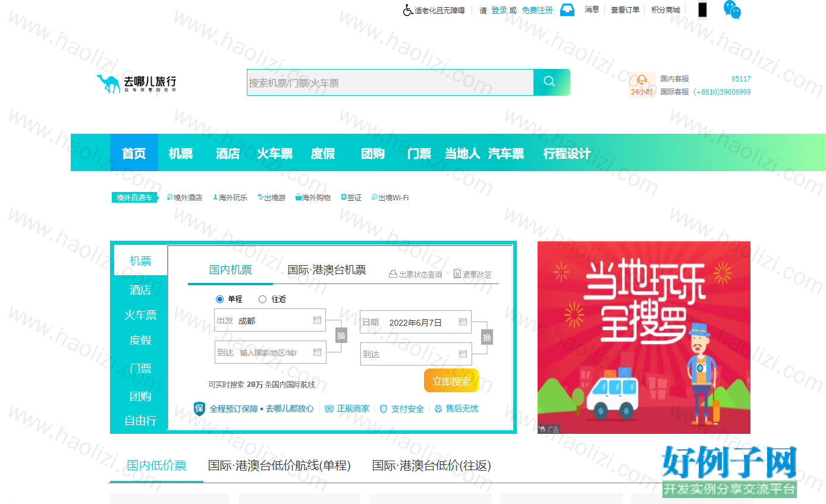Open 出票状态查询 ticket status link
Screen dimensions: 826x504
[416, 275]
